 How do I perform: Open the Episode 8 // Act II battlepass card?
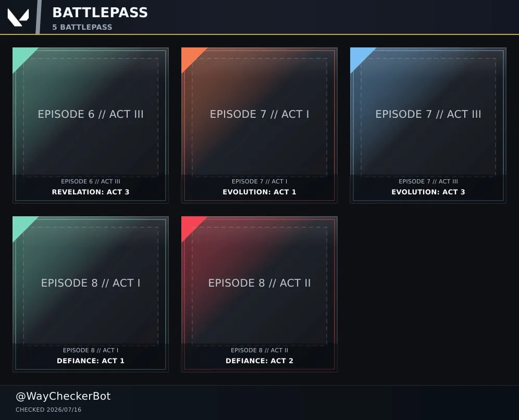click(x=259, y=294)
